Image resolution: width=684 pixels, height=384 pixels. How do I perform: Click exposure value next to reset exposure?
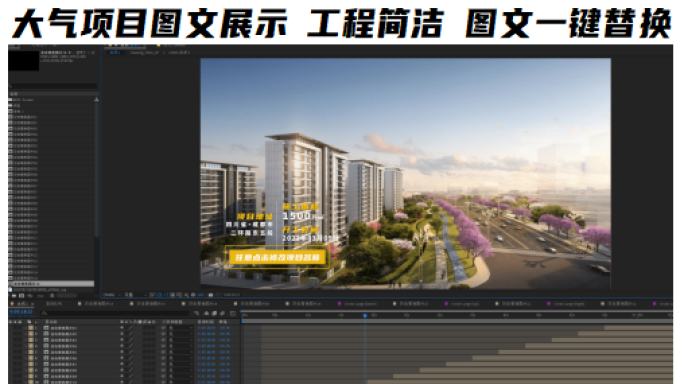pyautogui.click(x=201, y=295)
